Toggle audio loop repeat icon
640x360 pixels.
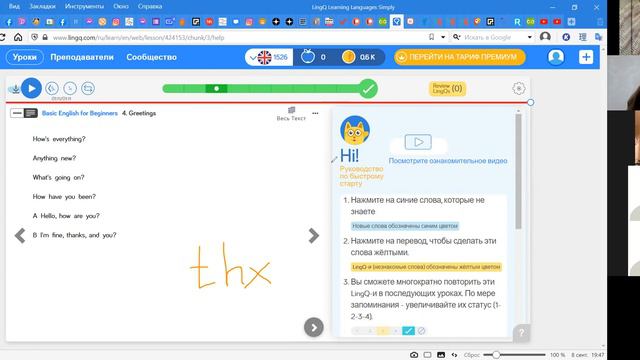coord(88,88)
